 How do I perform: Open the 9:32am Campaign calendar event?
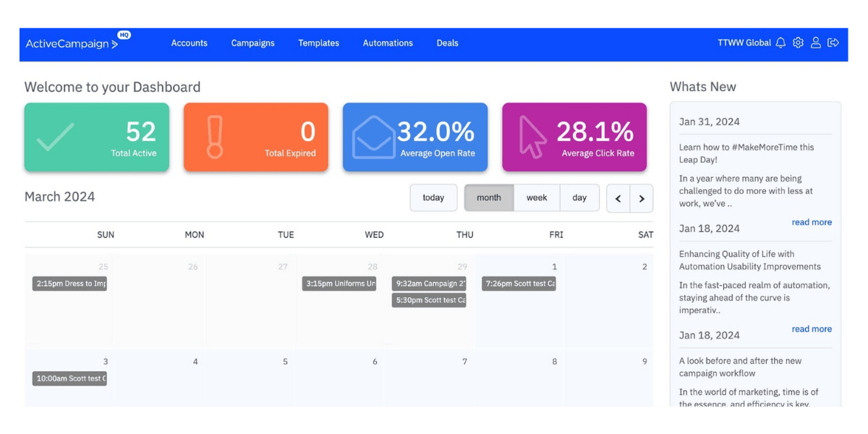click(428, 284)
